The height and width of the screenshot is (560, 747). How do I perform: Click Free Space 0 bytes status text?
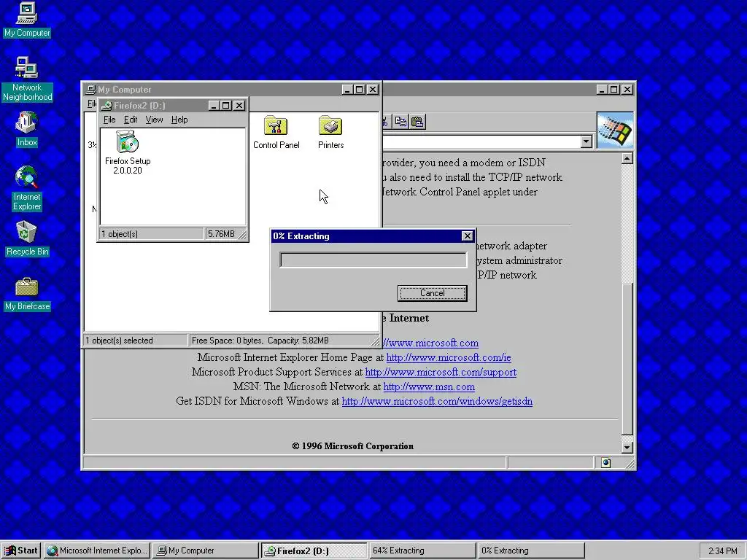tap(260, 341)
